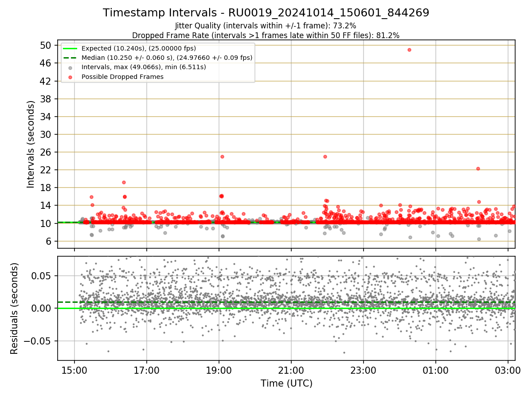Select the 'Jitter Quality' 73.2% subtitle line
532x399 pixels.
point(266,26)
